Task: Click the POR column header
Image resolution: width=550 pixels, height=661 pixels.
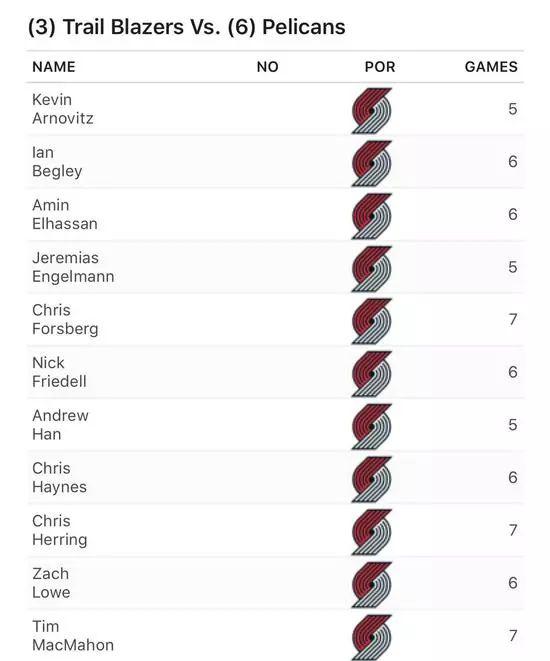Action: [380, 67]
